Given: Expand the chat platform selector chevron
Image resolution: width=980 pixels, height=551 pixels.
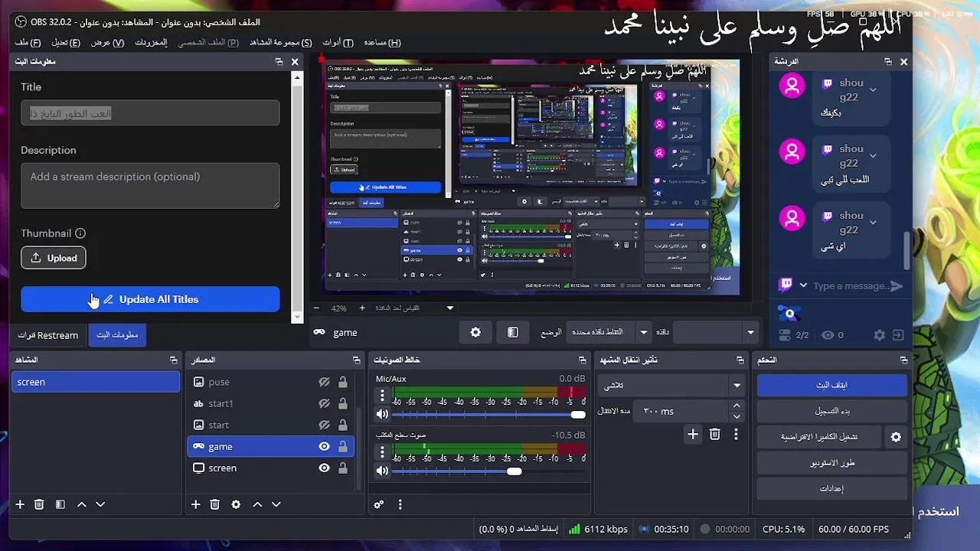Looking at the screenshot, I should [803, 285].
